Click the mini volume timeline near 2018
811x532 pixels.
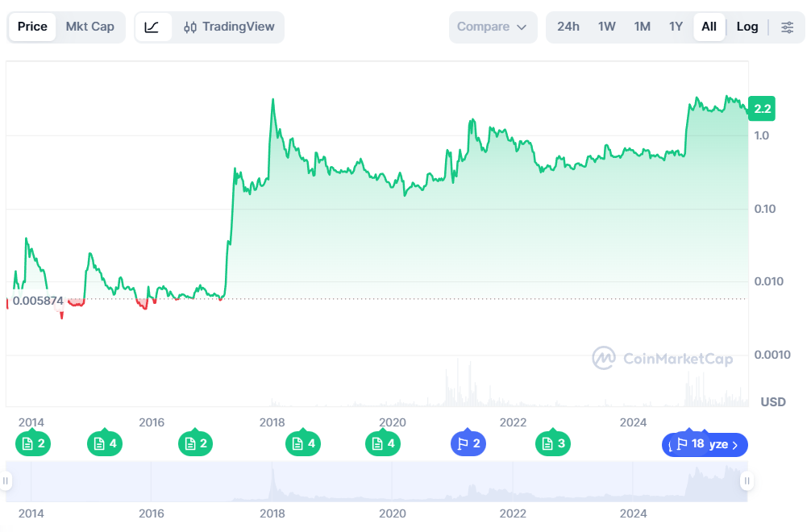[x=272, y=484]
